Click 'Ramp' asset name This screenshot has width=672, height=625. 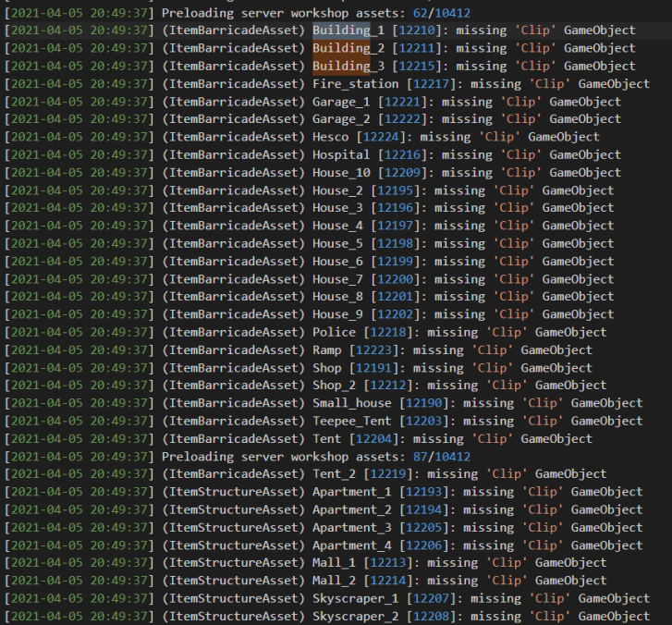[x=326, y=350]
